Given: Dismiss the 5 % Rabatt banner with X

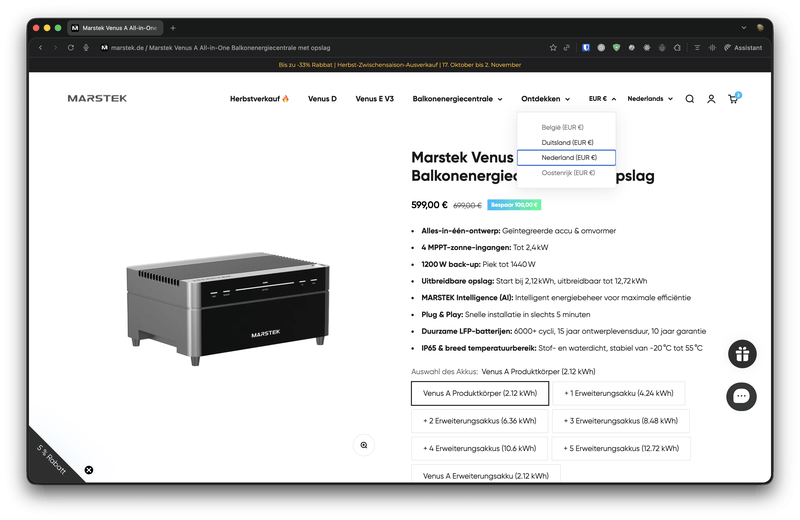Looking at the screenshot, I should pos(89,470).
